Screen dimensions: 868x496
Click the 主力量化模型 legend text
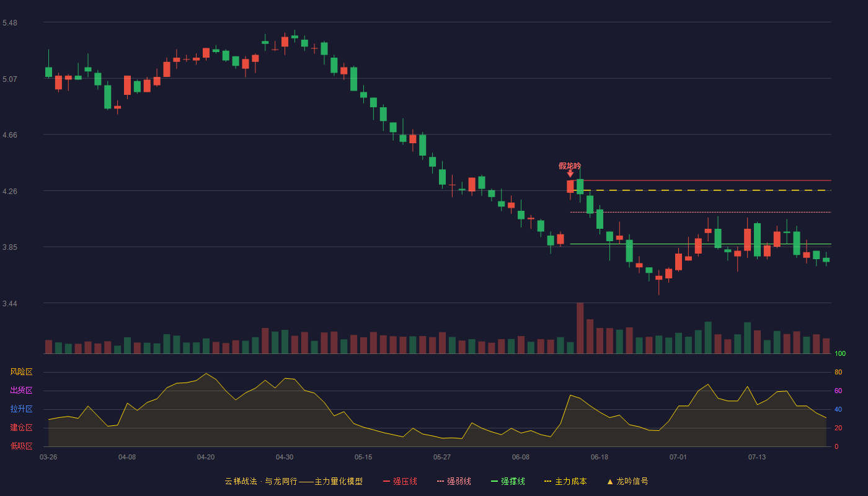[x=339, y=481]
